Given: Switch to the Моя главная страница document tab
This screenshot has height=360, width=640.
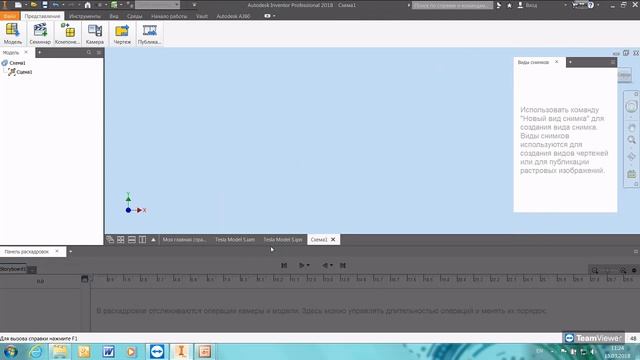Looking at the screenshot, I should tap(184, 240).
